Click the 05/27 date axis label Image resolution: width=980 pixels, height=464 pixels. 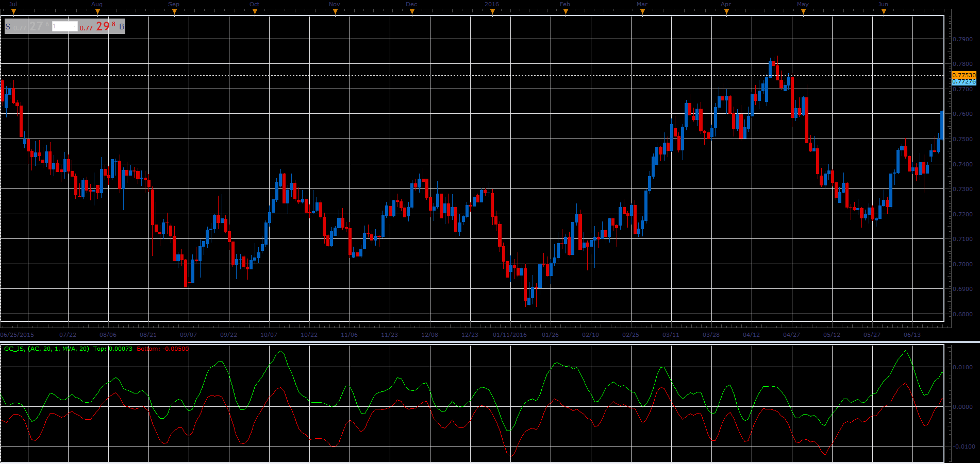872,335
